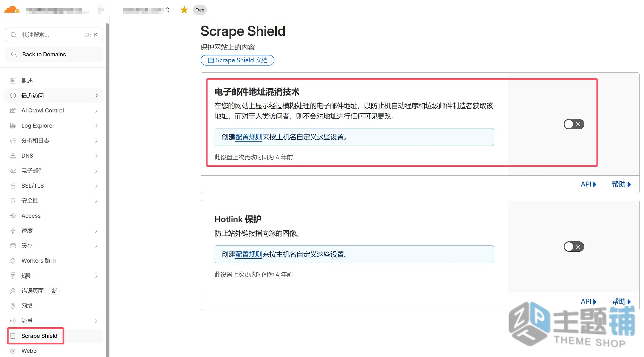The width and height of the screenshot is (644, 357).
Task: Click the 电子邮件 envelope icon
Action: pyautogui.click(x=13, y=171)
